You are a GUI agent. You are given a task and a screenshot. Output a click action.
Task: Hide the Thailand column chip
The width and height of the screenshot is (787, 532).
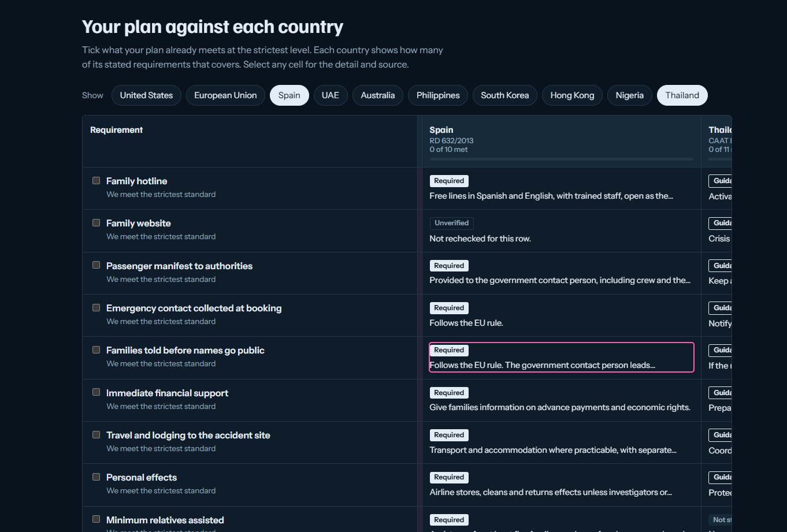682,95
